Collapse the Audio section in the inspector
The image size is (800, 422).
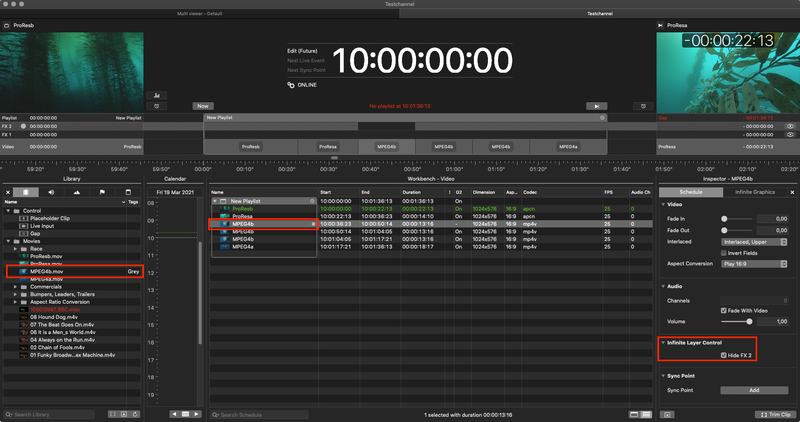point(663,286)
